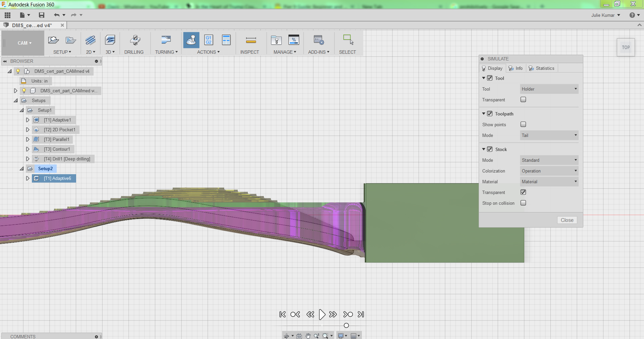Open the SETUP menu

pyautogui.click(x=62, y=52)
